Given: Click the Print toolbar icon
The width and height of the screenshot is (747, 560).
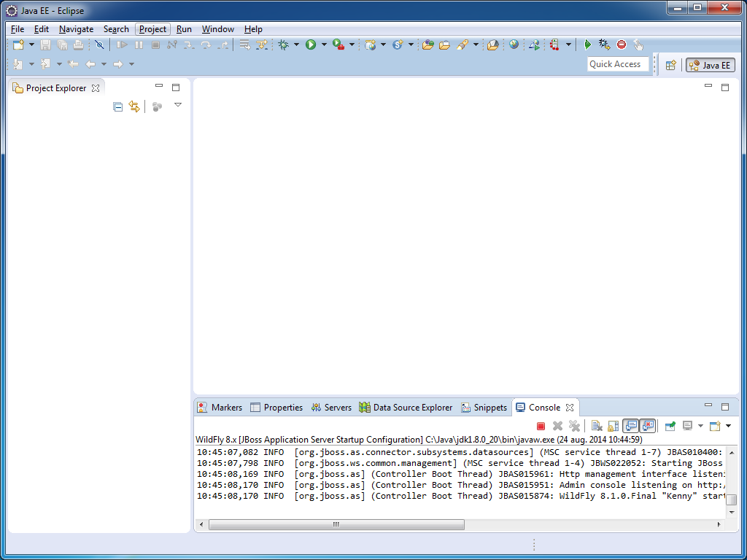Looking at the screenshot, I should [78, 44].
